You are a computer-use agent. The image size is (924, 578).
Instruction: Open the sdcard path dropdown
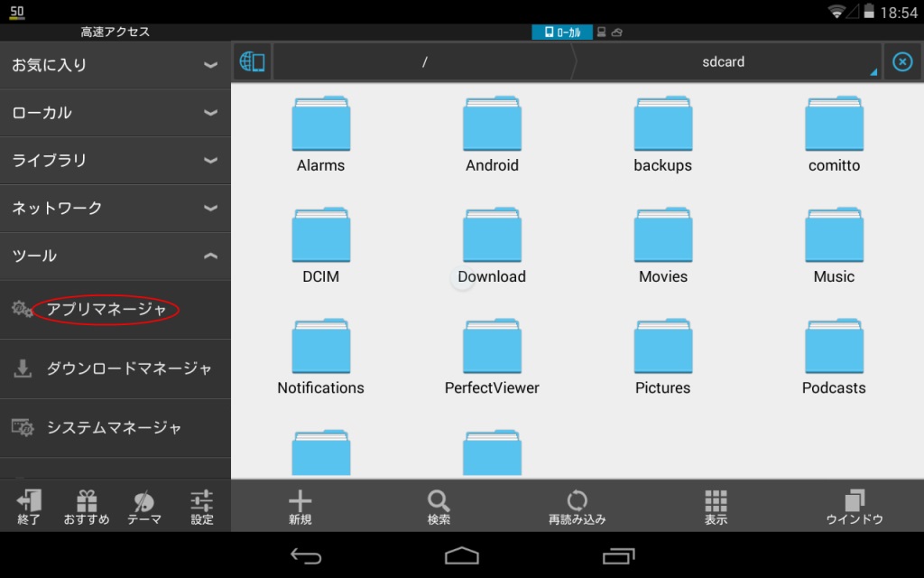726,61
